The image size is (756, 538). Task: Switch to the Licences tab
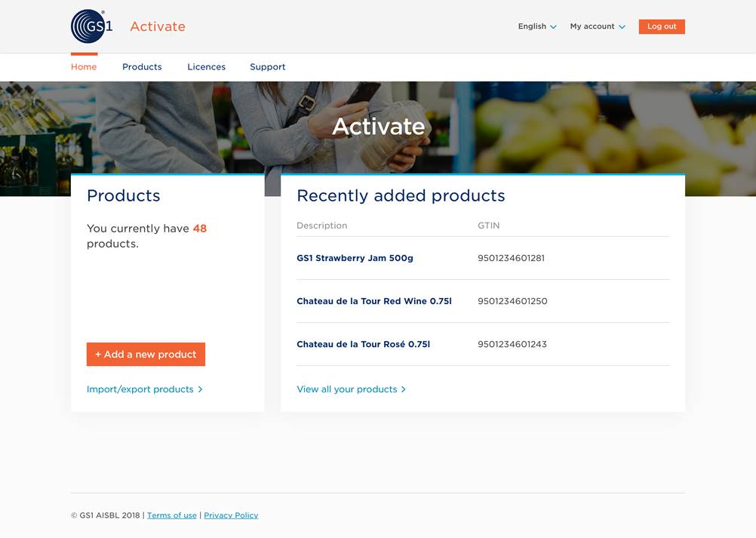point(207,67)
